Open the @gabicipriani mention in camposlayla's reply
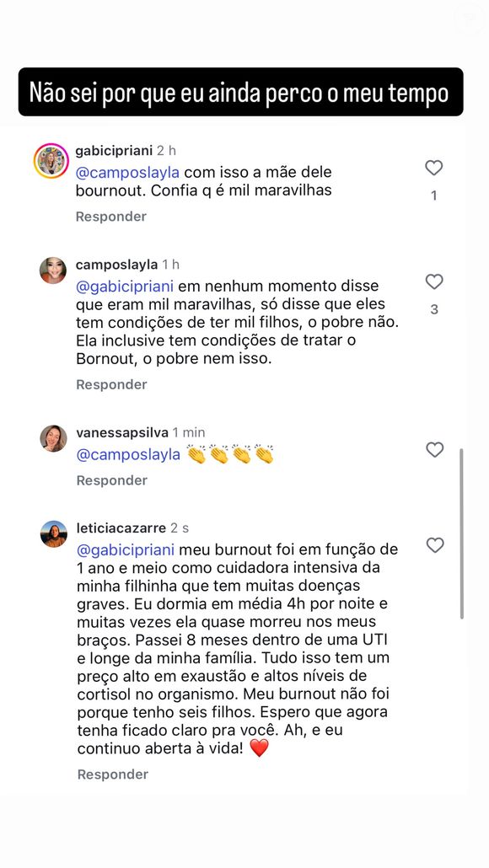Screen dimensions: 489x868 (x=124, y=287)
